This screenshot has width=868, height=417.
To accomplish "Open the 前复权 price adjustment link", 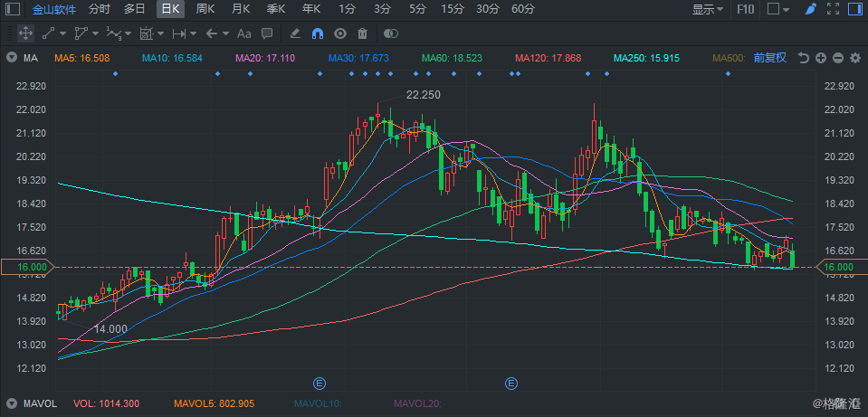I will pos(770,58).
